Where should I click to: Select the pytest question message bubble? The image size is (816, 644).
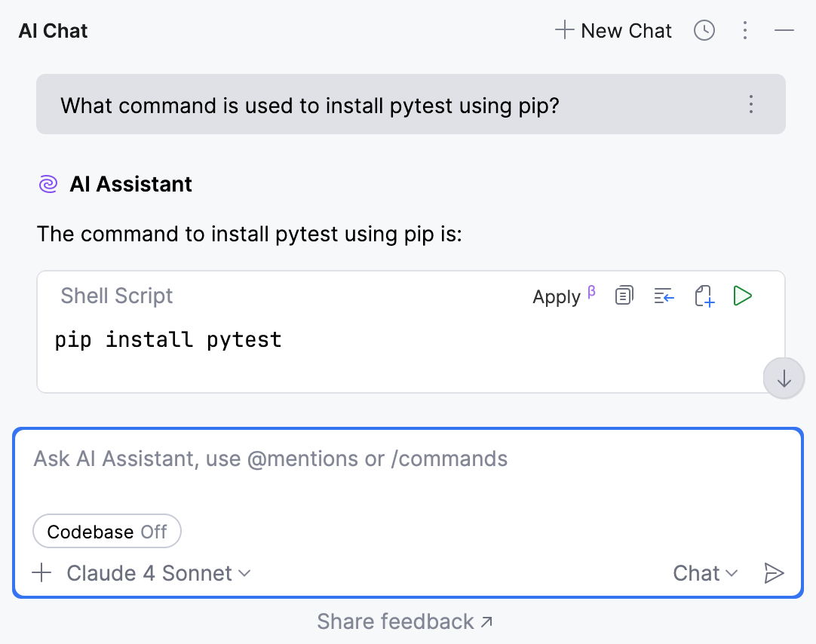click(x=309, y=105)
